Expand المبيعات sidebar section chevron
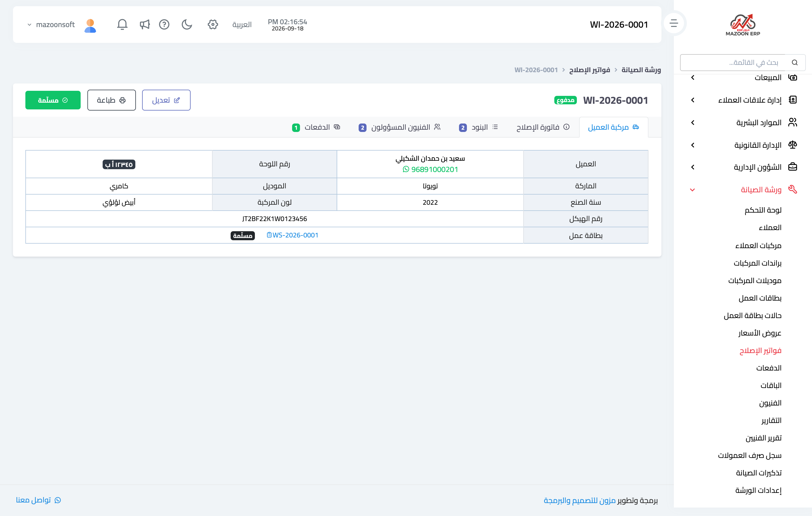Screen dimensions: 812x516 pyautogui.click(x=693, y=78)
